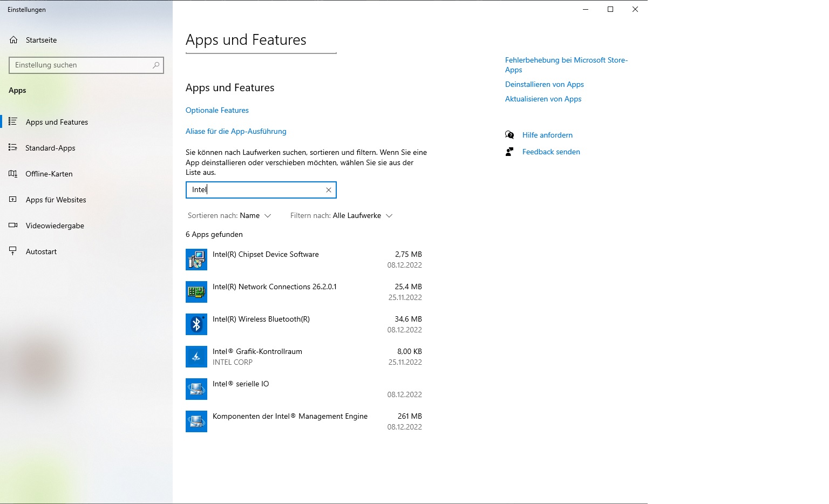Focus the Einstellung suchen search field
The height and width of the screenshot is (504, 829).
86,65
